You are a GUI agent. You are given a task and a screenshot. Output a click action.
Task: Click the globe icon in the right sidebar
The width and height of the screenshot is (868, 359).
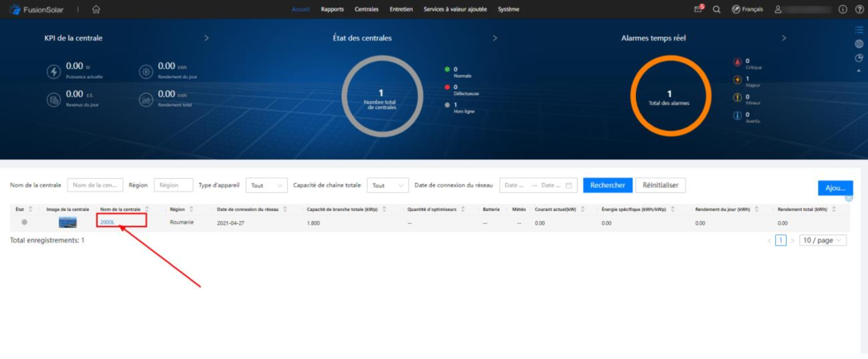(859, 44)
